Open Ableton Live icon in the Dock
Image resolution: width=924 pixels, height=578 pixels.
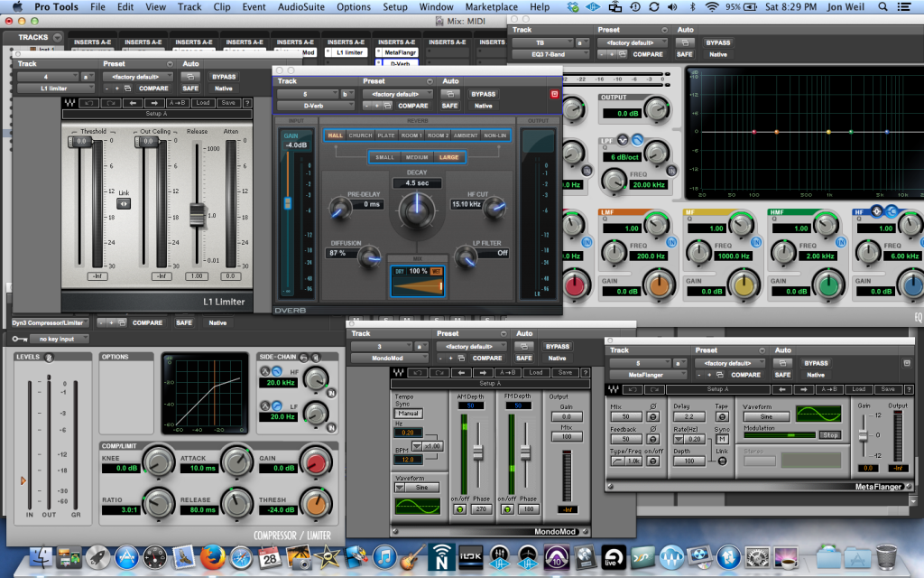click(x=614, y=556)
